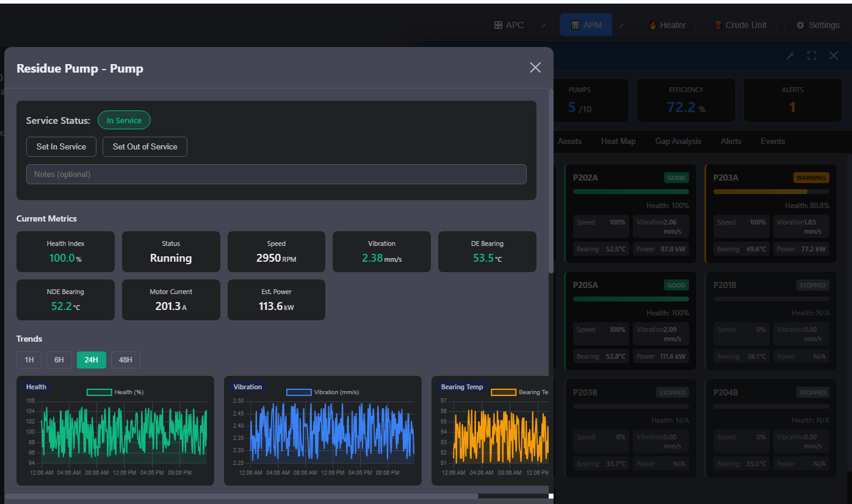Screen dimensions: 852x504
Task: Open the APM module via its bar-chart icon
Action: [x=574, y=24]
